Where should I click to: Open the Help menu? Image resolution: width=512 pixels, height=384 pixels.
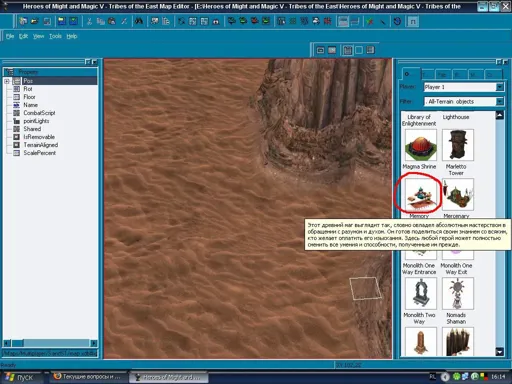click(x=72, y=36)
